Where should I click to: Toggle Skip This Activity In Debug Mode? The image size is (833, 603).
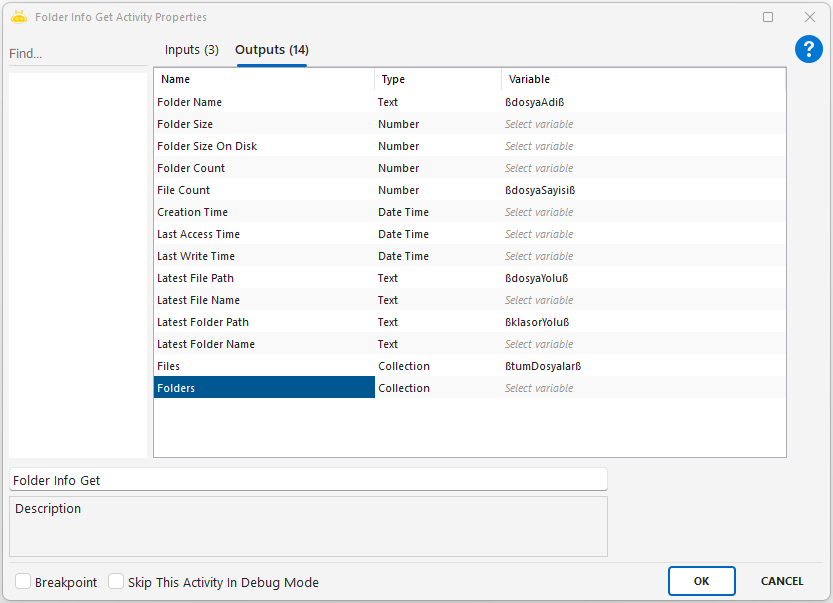click(116, 582)
